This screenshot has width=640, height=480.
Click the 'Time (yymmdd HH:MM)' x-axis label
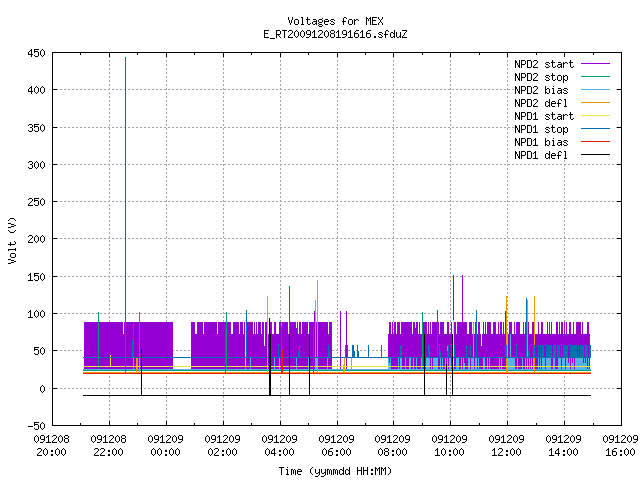pyautogui.click(x=335, y=471)
